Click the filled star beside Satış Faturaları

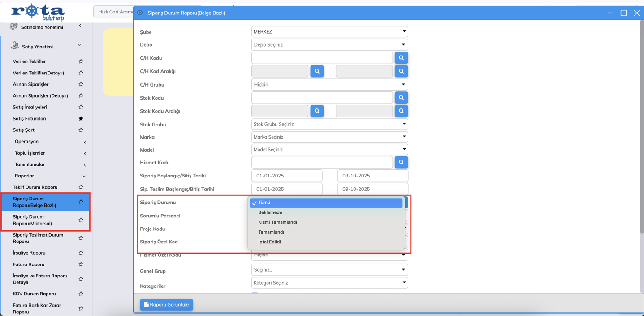(x=81, y=119)
